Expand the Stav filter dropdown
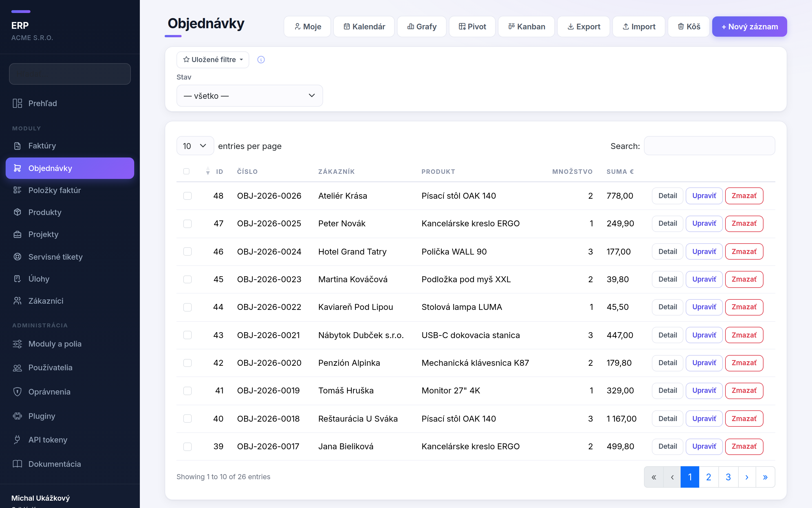Viewport: 812px width, 508px height. pos(250,96)
